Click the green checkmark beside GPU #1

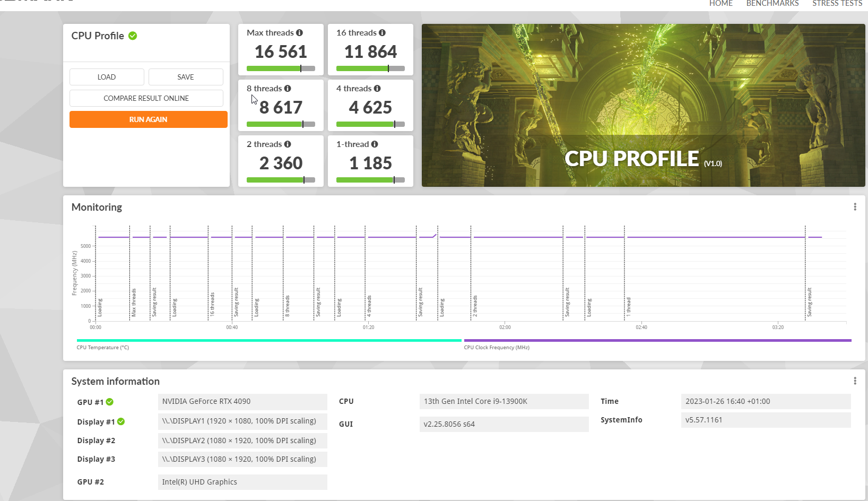pos(110,402)
